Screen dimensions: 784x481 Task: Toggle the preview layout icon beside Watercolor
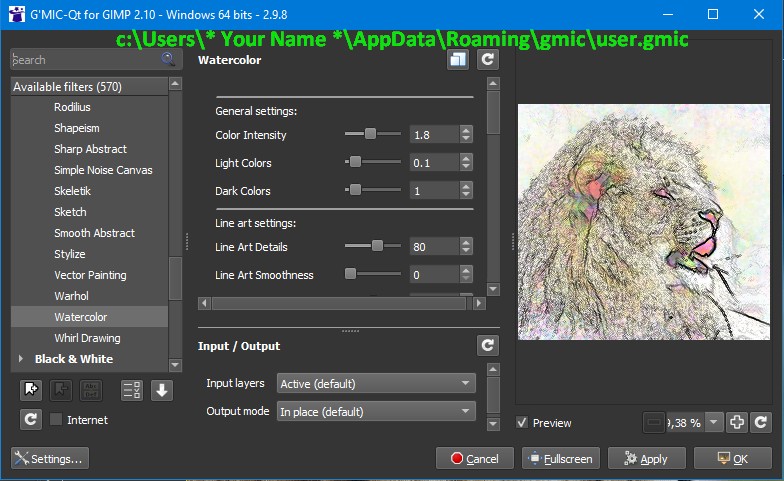[x=458, y=60]
